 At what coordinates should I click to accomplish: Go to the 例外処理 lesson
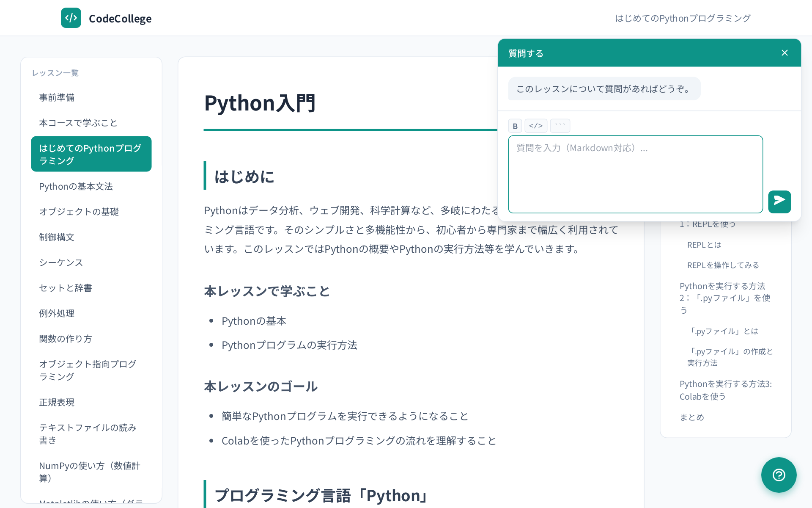[91, 313]
